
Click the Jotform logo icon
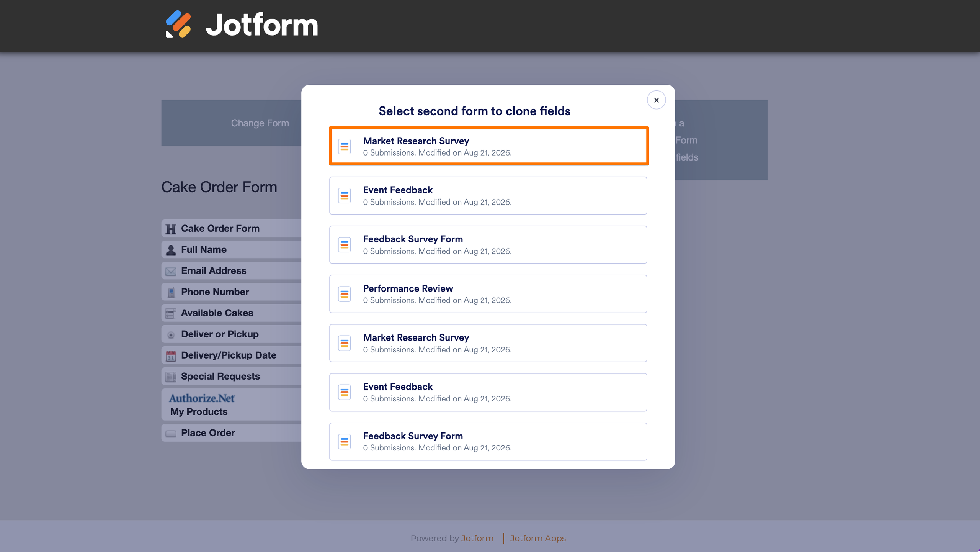coord(178,24)
